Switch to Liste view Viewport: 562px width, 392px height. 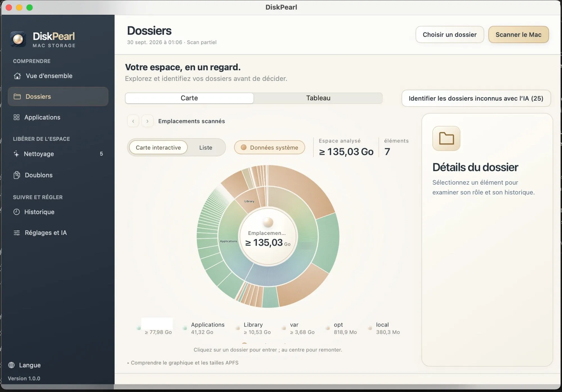coord(206,148)
